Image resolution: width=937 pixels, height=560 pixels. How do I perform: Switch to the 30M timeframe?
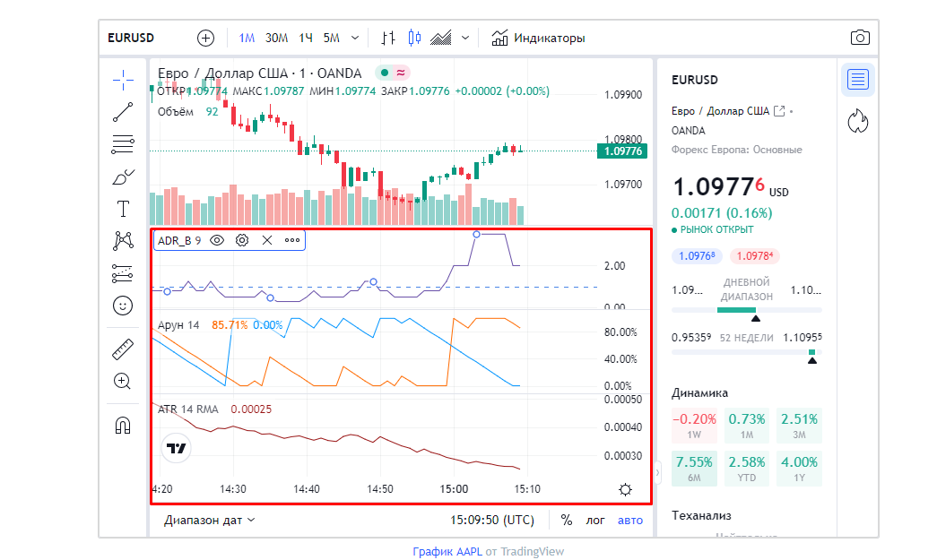tap(276, 38)
